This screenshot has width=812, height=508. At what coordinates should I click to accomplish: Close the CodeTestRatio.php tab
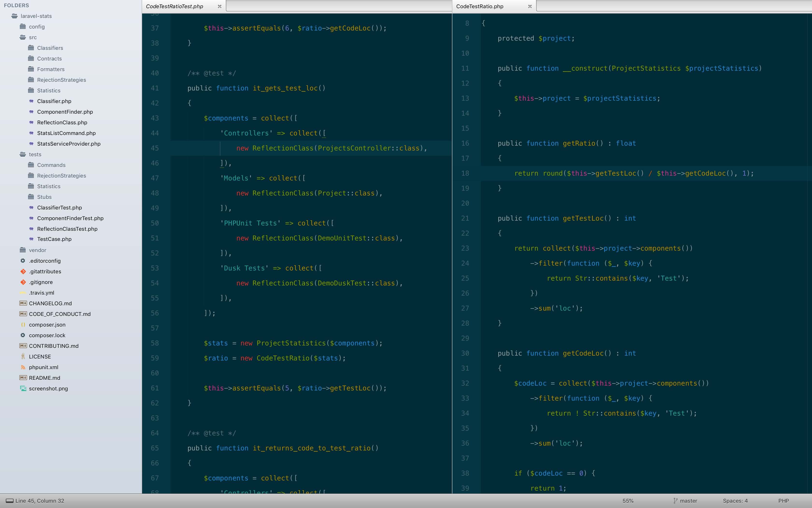click(530, 6)
